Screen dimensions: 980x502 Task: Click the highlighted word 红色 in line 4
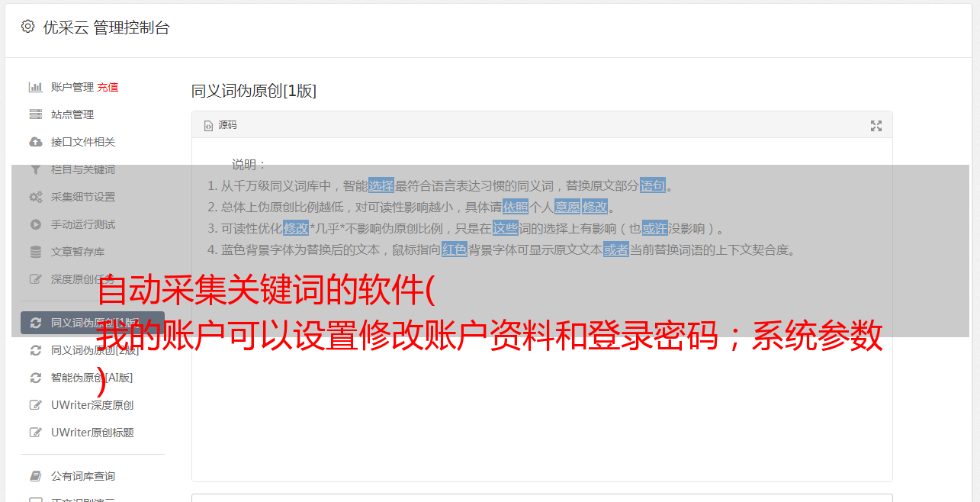(455, 249)
